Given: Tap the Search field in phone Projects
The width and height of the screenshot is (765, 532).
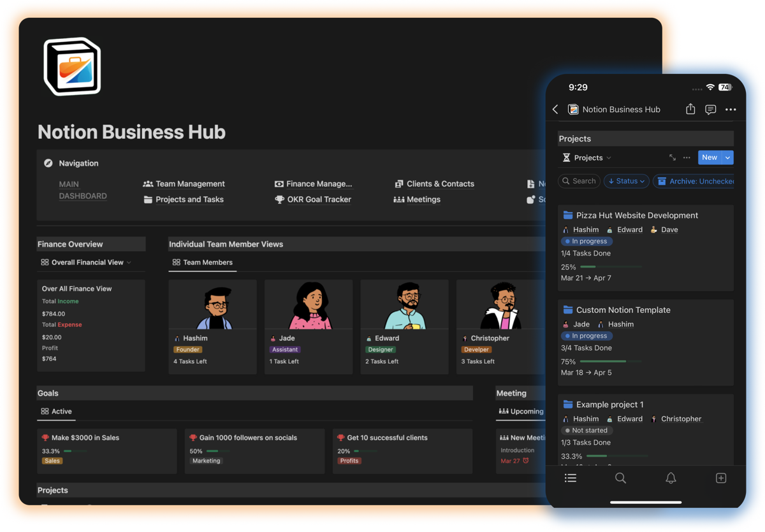Looking at the screenshot, I should tap(579, 181).
